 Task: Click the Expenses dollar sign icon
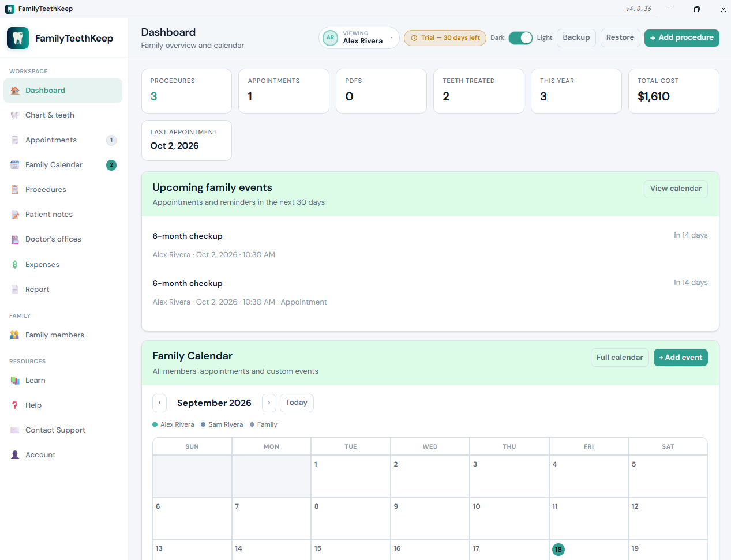15,265
